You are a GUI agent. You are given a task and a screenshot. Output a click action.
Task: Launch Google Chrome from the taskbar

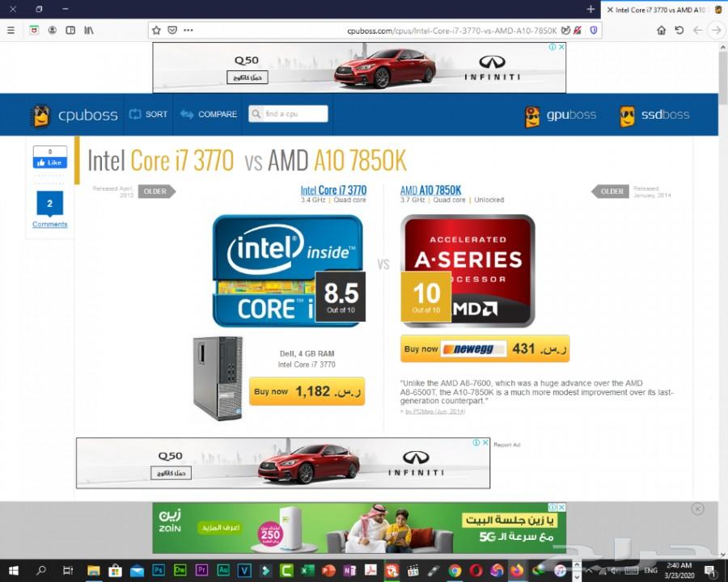click(455, 571)
